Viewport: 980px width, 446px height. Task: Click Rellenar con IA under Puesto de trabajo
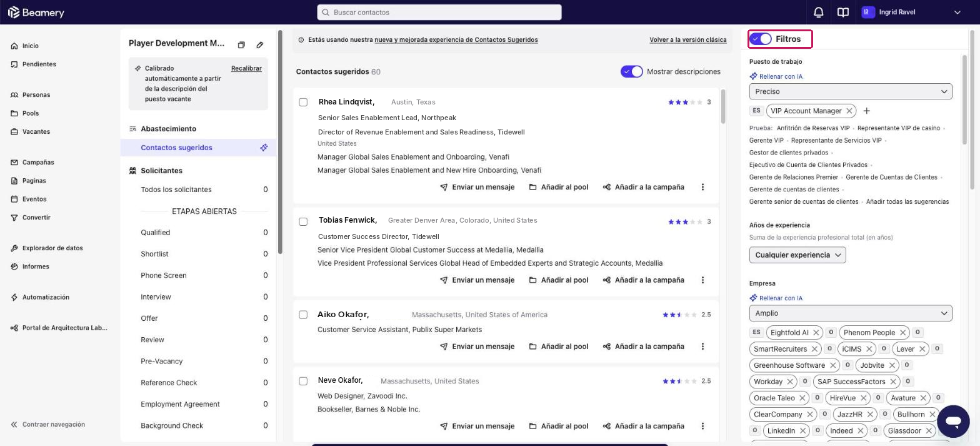(x=776, y=76)
